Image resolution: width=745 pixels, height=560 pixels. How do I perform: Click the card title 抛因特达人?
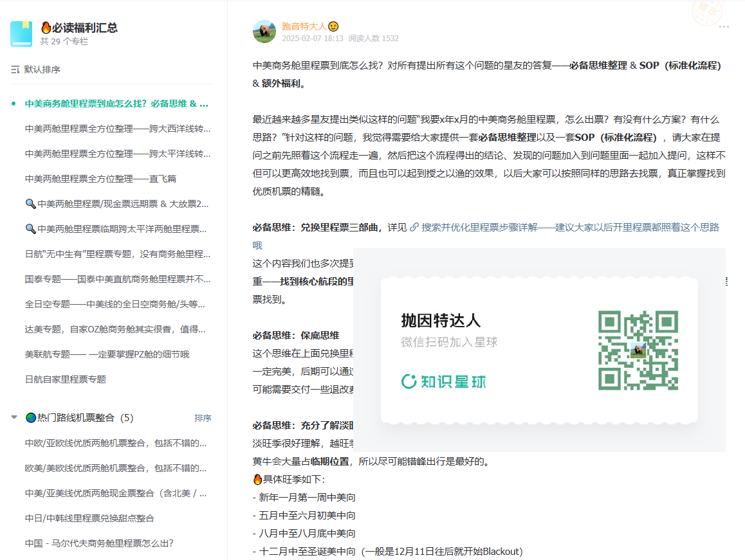[441, 321]
